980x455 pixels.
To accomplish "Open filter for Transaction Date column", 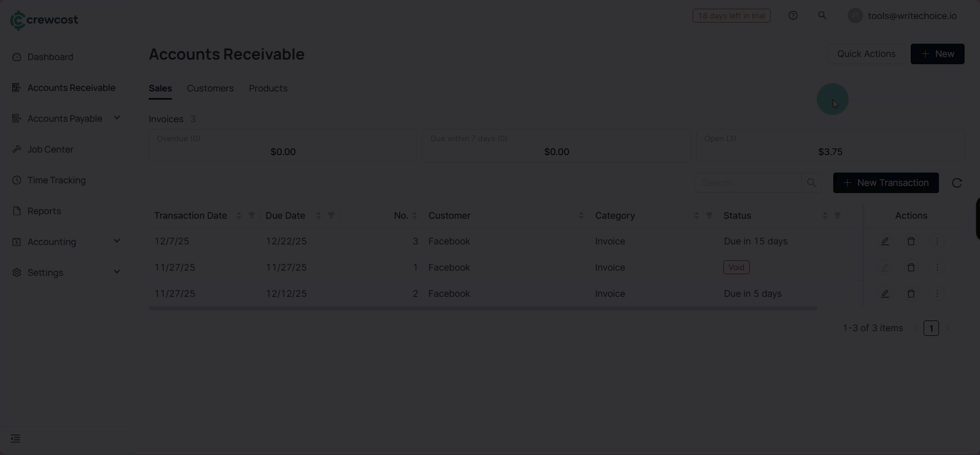I will (251, 216).
